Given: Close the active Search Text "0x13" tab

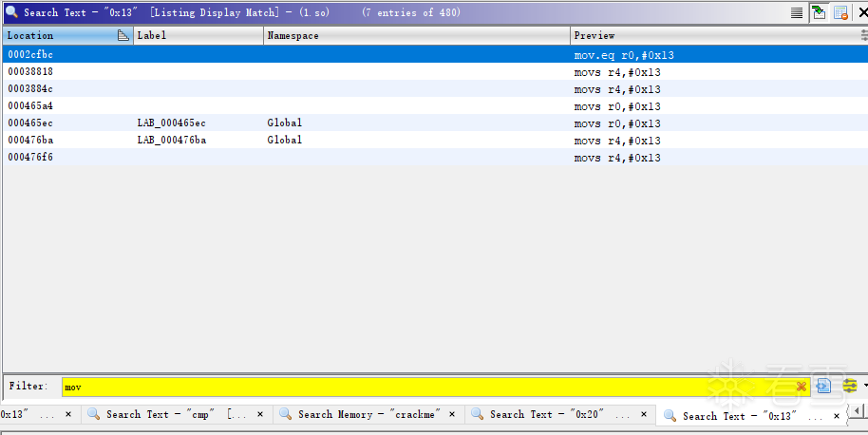Looking at the screenshot, I should 837,416.
